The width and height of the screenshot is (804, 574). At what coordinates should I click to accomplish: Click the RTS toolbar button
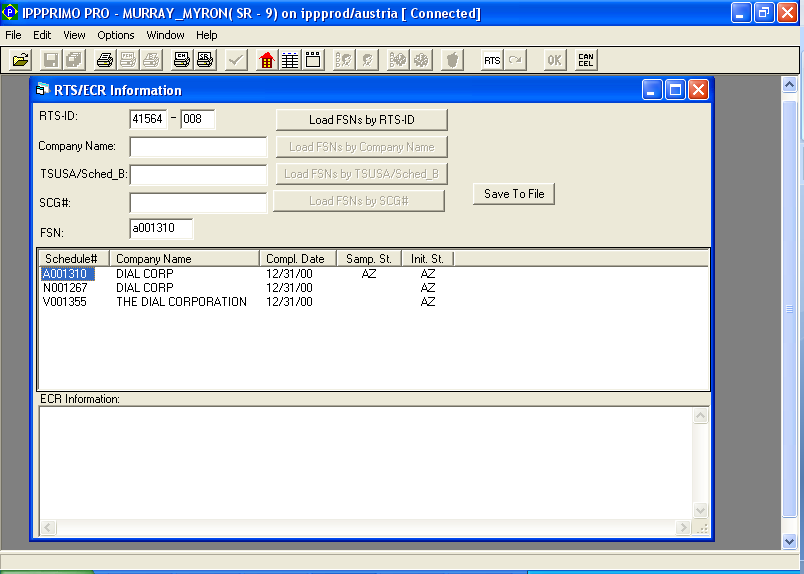point(491,60)
